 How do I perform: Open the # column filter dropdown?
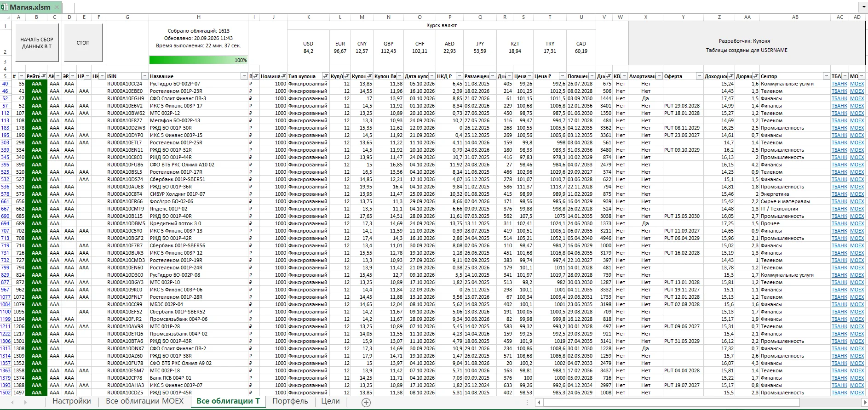coord(21,76)
